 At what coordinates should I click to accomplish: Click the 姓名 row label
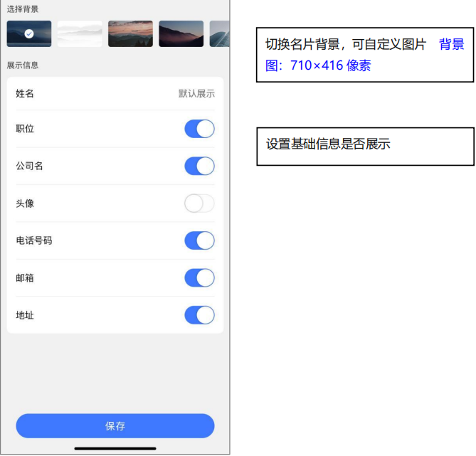[25, 93]
